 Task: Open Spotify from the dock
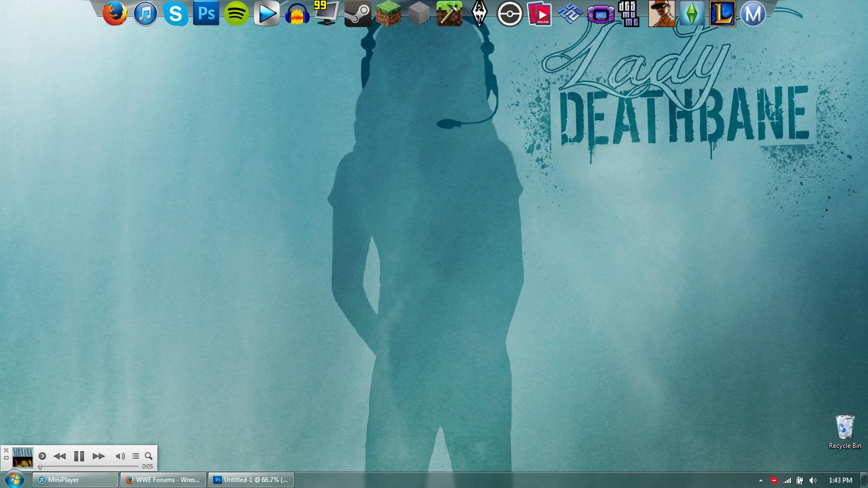click(x=237, y=14)
